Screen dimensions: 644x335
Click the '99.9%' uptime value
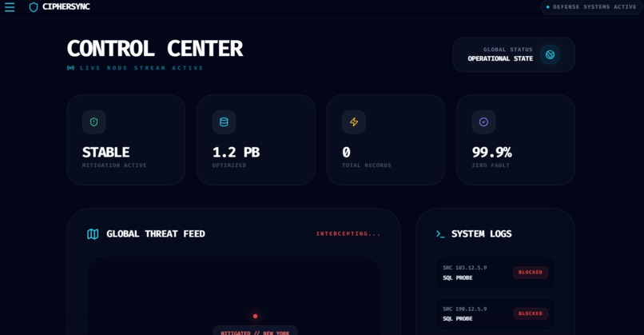click(x=491, y=153)
